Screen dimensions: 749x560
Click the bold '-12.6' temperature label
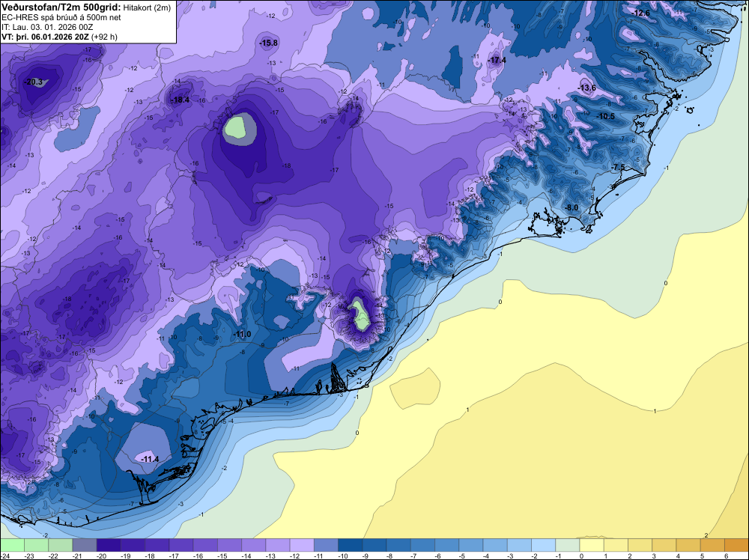pyautogui.click(x=640, y=13)
